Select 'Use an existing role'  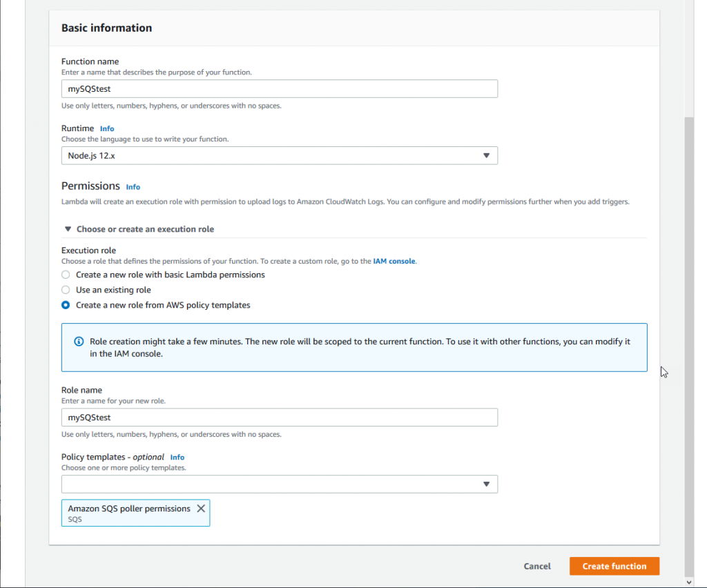pos(66,290)
